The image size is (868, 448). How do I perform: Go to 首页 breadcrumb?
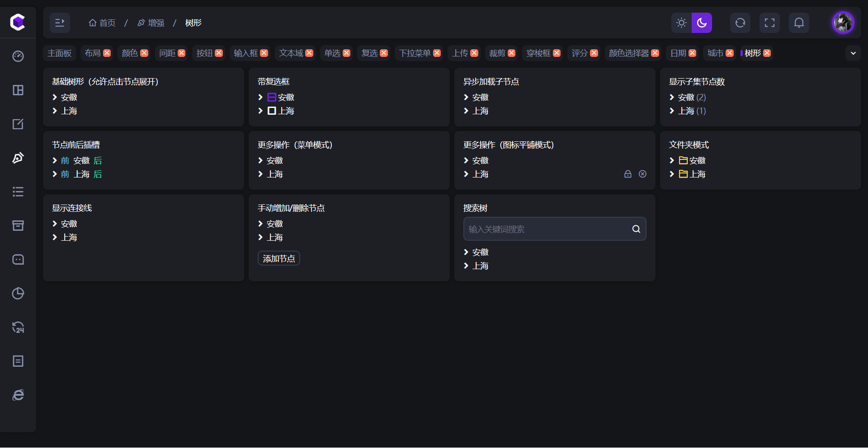[102, 23]
